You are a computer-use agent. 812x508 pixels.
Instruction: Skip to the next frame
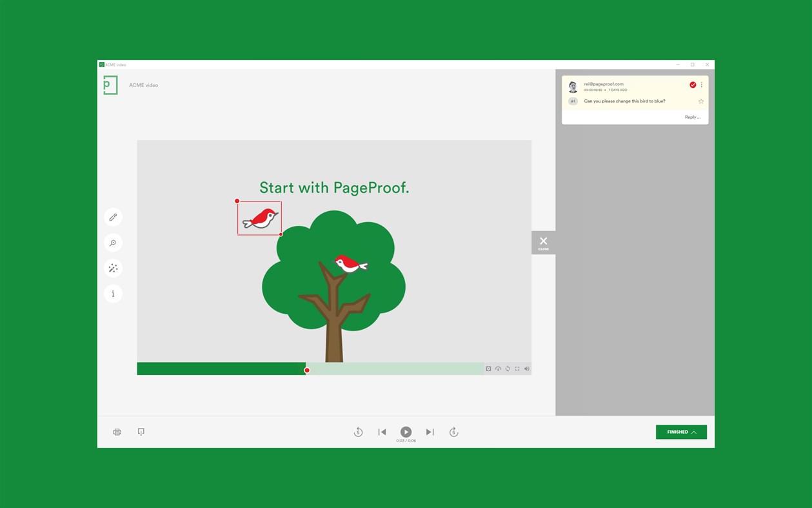pyautogui.click(x=430, y=432)
